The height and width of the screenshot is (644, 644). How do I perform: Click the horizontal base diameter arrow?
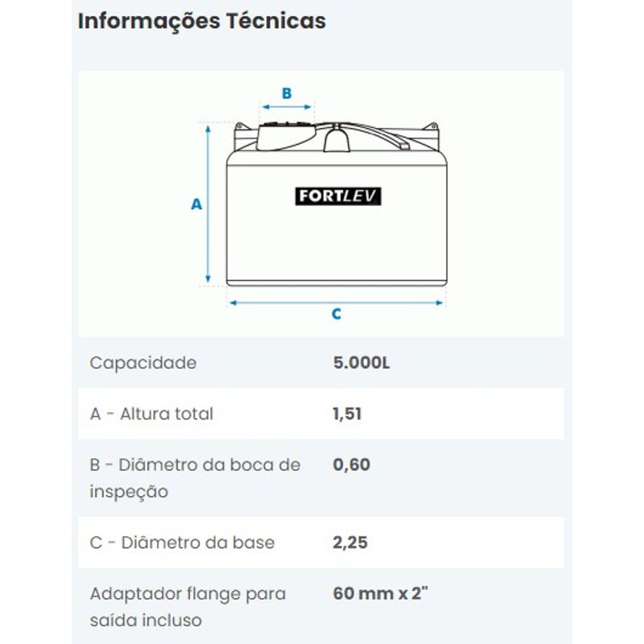[336, 303]
